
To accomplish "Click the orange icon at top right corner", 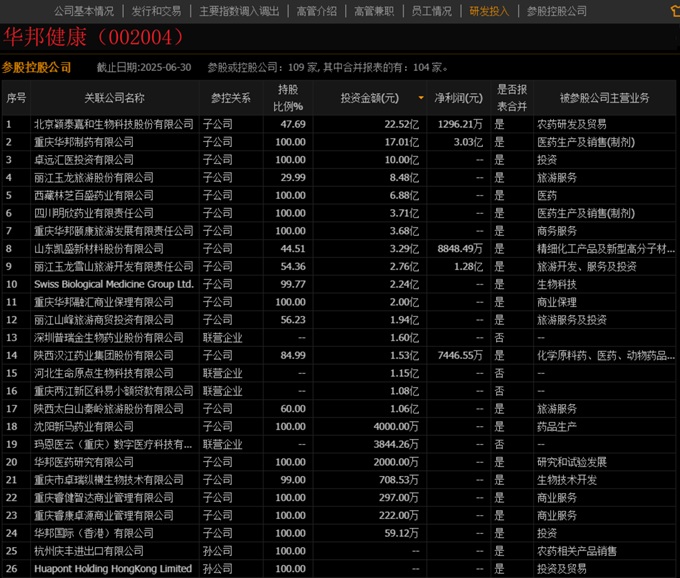I will pos(674,11).
